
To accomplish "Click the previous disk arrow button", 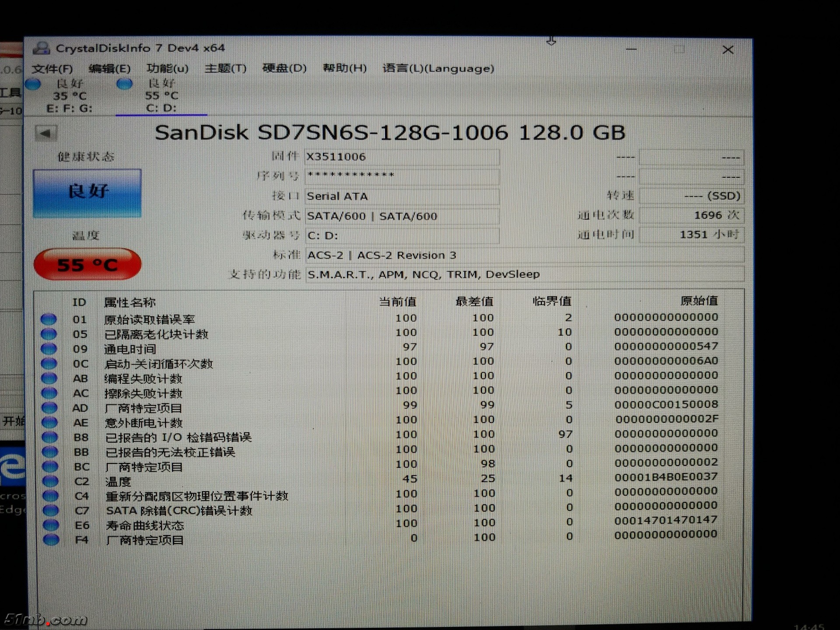I will pyautogui.click(x=45, y=133).
